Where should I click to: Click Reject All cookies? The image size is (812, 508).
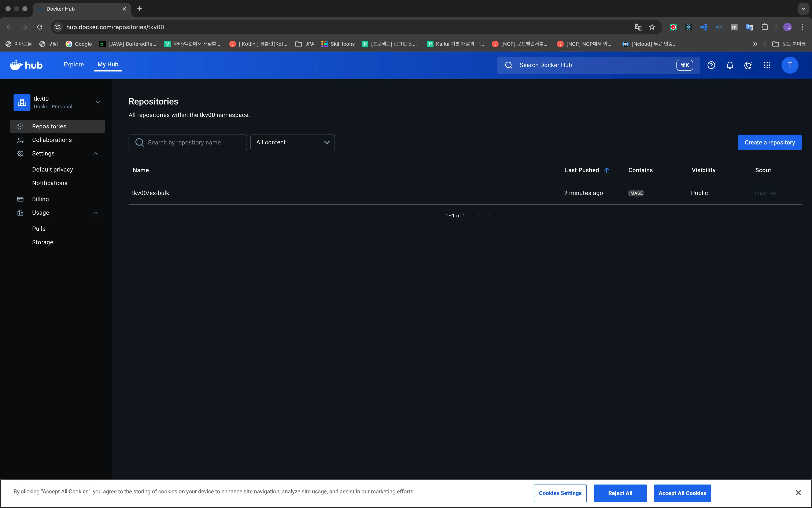click(620, 493)
